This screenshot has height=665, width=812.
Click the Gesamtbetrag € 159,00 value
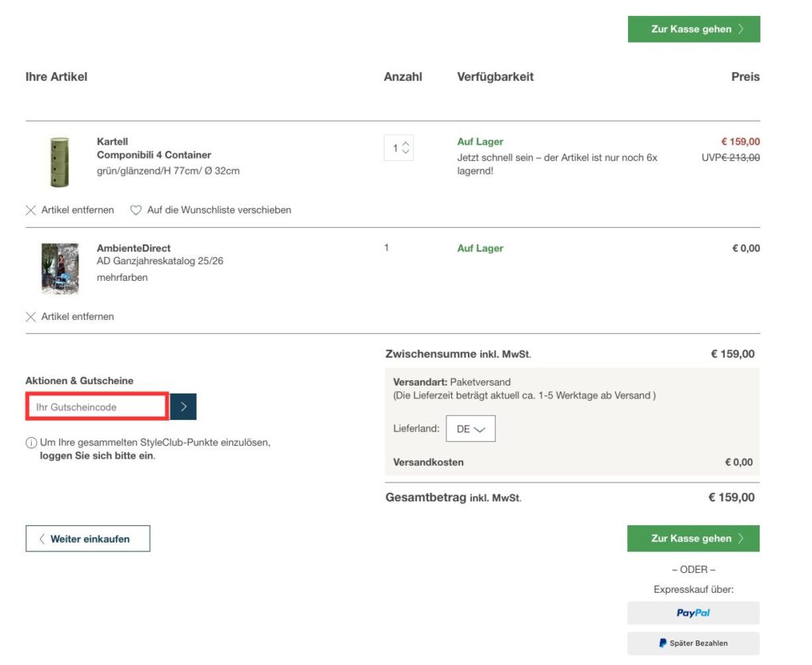tap(731, 497)
